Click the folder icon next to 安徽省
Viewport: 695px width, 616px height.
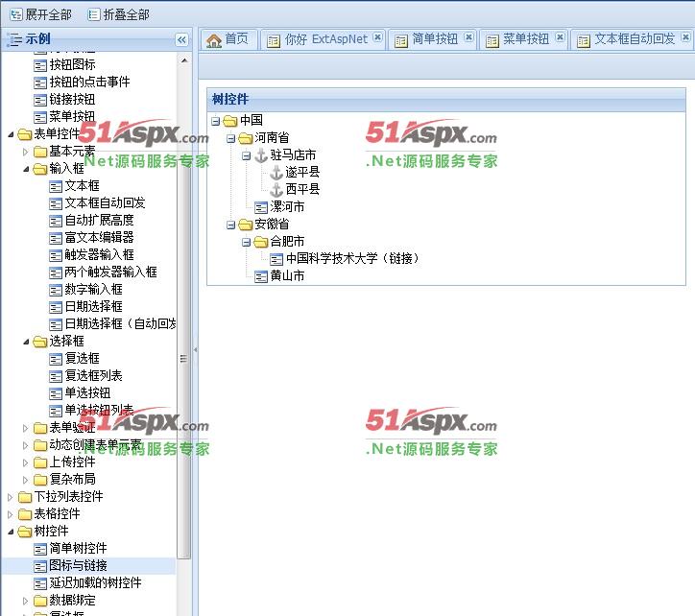246,225
